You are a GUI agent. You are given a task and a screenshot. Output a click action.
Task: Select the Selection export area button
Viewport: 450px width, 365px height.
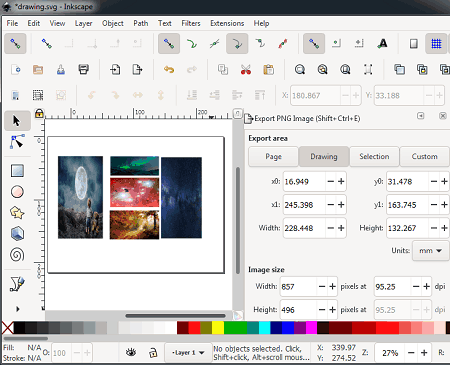click(x=374, y=156)
